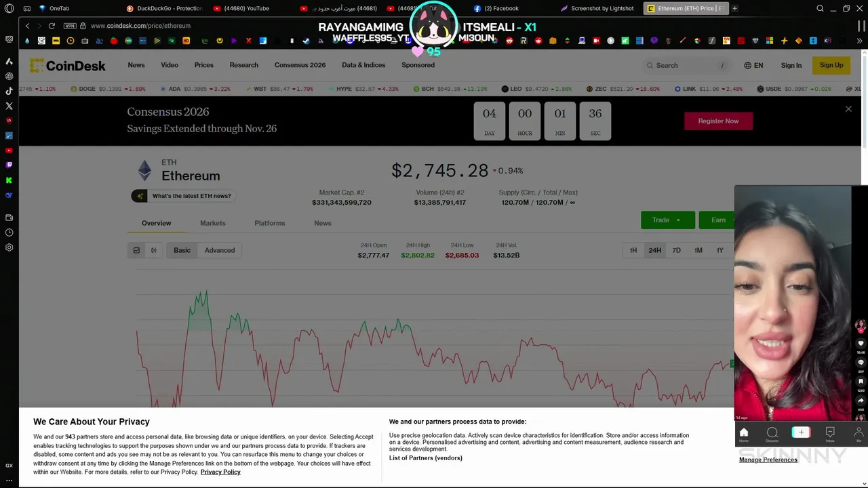868x488 pixels.
Task: Reload the page
Action: (x=52, y=26)
